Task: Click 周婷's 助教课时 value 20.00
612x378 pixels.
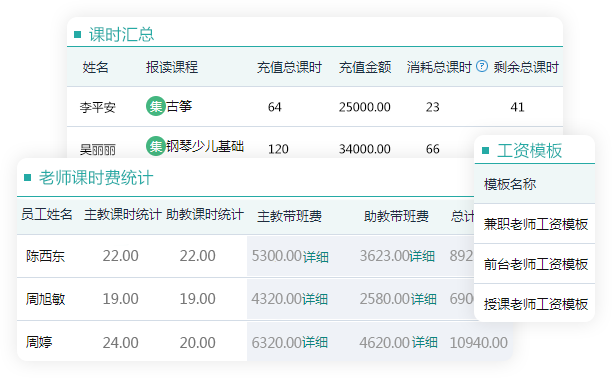Action: tap(197, 343)
